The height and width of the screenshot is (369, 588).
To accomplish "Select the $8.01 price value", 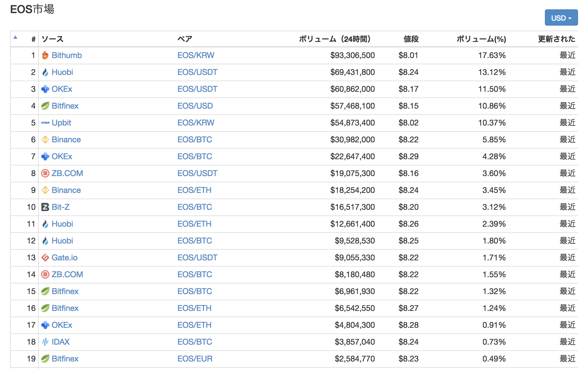I will (x=408, y=55).
